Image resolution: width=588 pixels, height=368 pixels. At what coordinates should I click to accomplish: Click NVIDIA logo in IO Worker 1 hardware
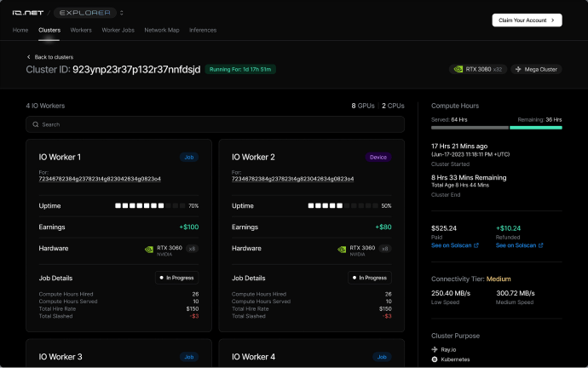[151, 249]
